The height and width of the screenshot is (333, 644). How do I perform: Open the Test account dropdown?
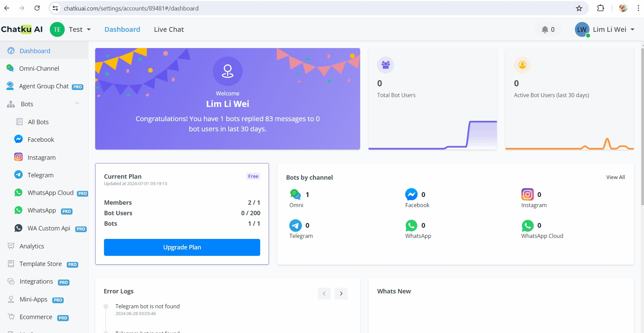coord(79,29)
